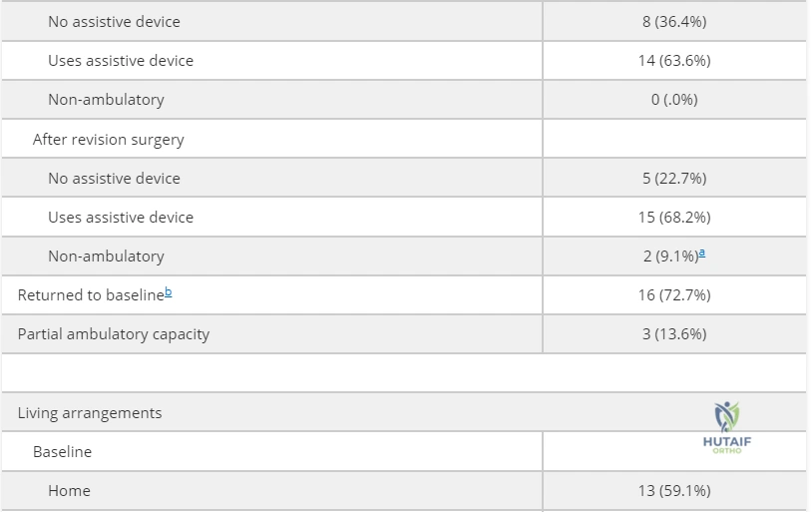The width and height of the screenshot is (812, 512).
Task: Select the '0 (.0%)' value cell
Action: [674, 99]
